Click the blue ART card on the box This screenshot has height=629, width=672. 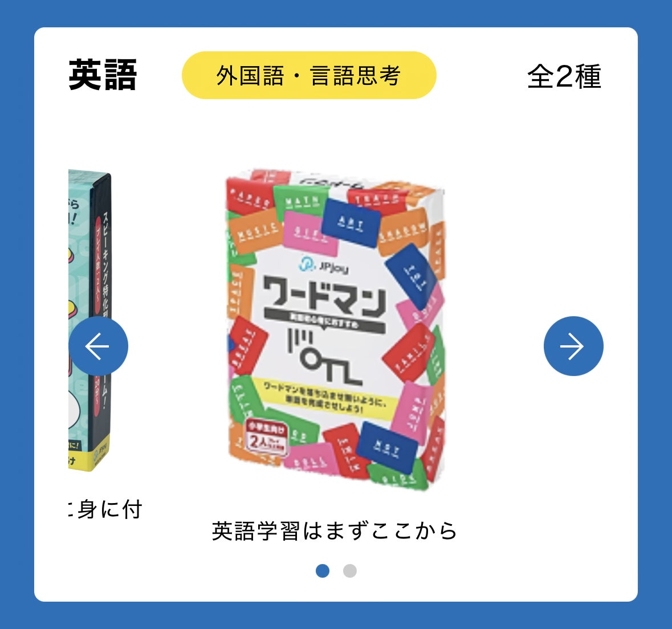pyautogui.click(x=351, y=223)
